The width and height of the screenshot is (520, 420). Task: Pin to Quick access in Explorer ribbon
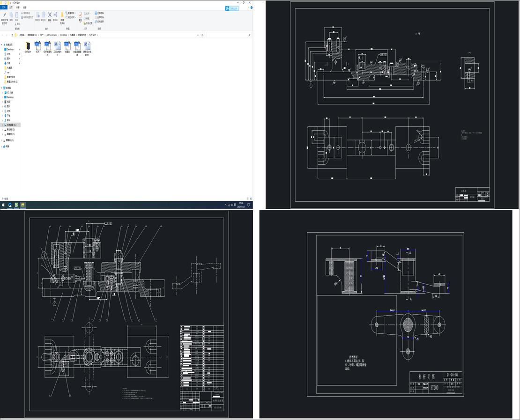click(4, 18)
